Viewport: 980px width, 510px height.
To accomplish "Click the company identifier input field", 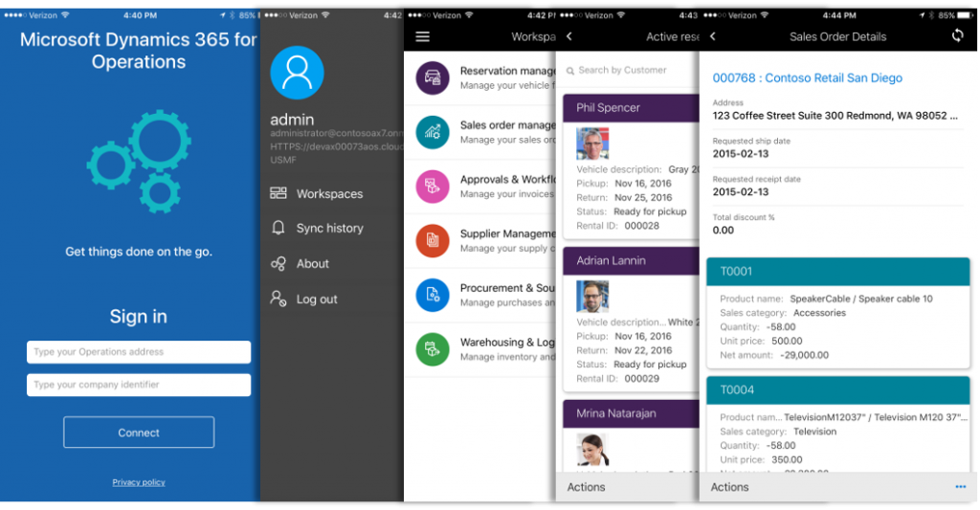I will [139, 385].
